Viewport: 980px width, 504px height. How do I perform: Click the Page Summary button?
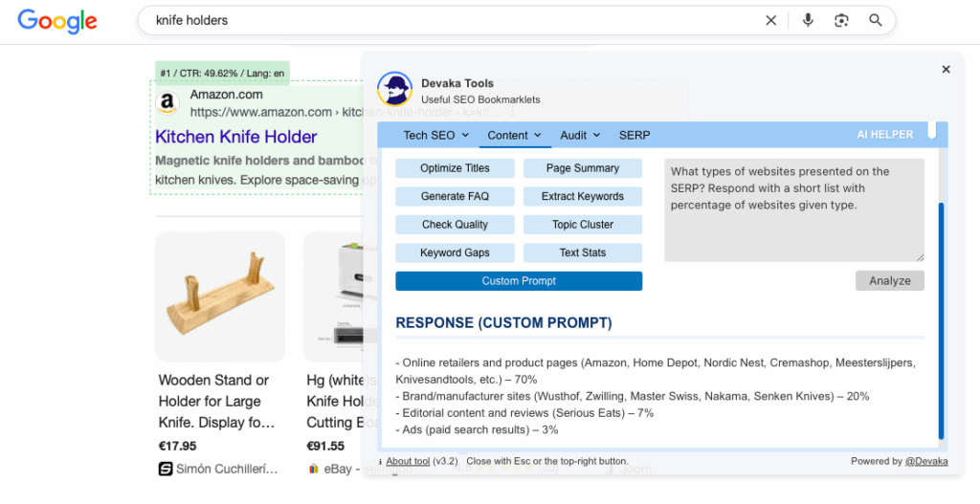pos(583,168)
